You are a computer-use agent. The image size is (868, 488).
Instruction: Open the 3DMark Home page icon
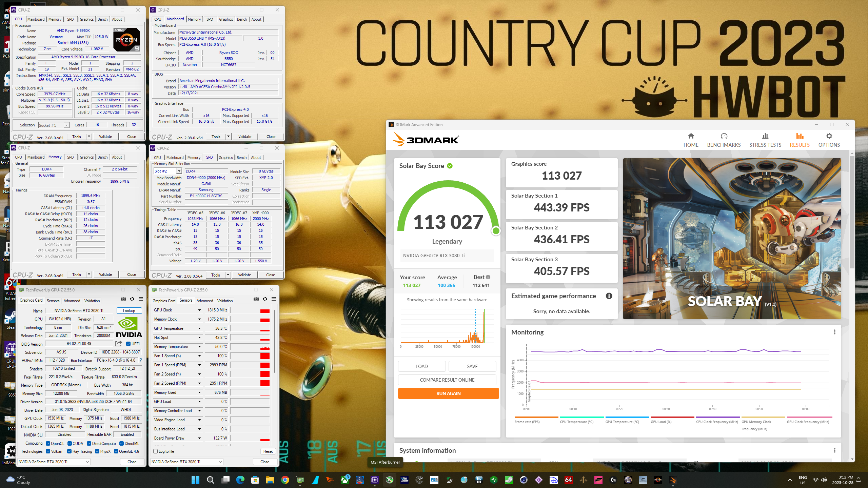click(691, 136)
